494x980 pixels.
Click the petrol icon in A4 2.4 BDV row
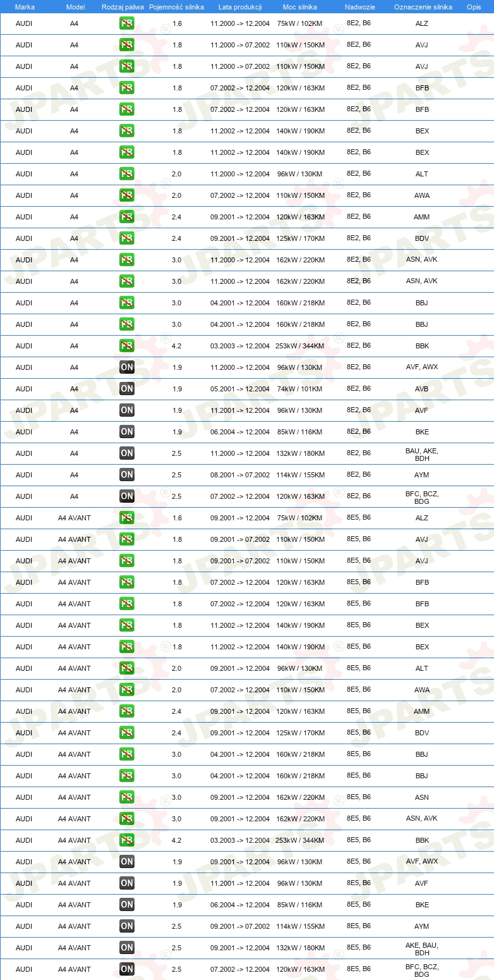pos(127,239)
